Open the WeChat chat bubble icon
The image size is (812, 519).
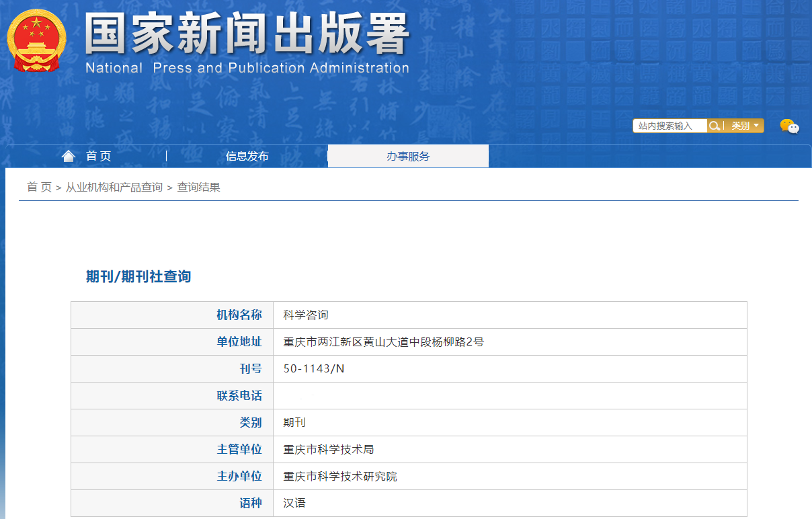click(789, 126)
